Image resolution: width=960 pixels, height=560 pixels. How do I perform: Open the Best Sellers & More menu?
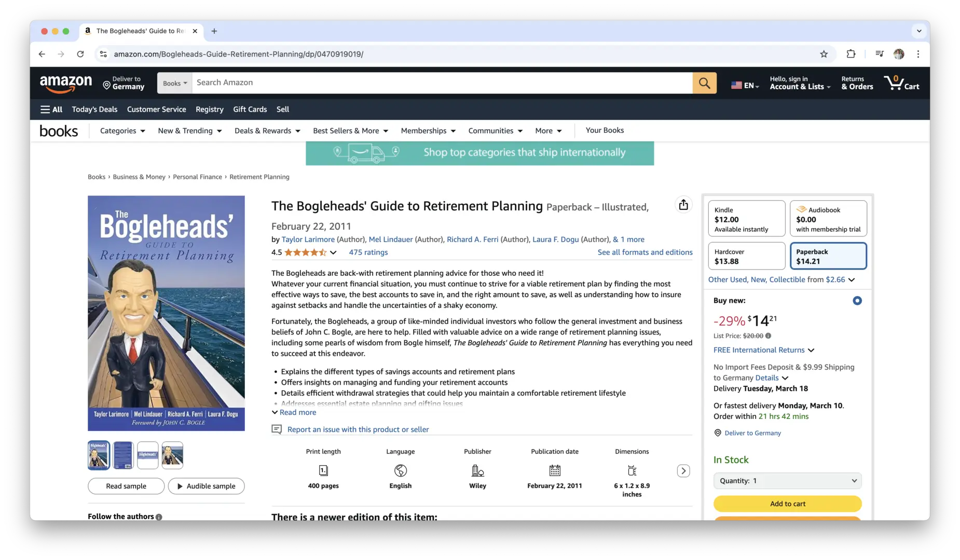coord(350,131)
